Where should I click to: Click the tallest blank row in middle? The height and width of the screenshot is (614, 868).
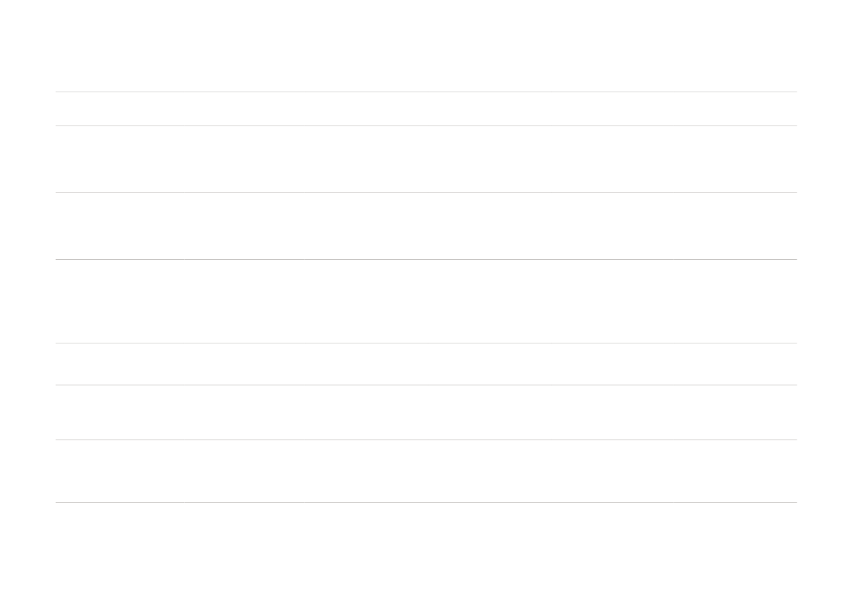point(425,301)
